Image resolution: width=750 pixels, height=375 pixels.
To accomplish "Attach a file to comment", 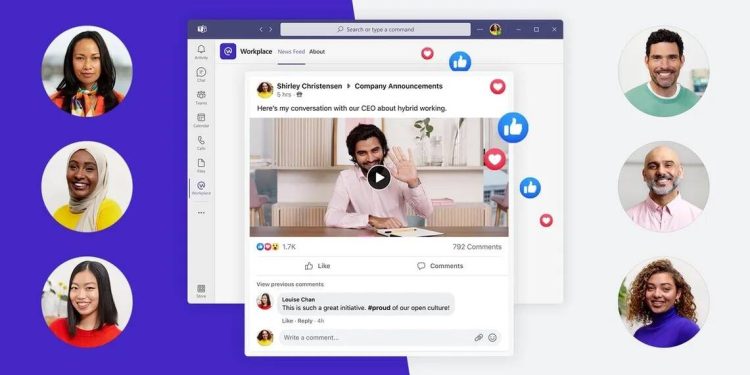I will pos(479,338).
